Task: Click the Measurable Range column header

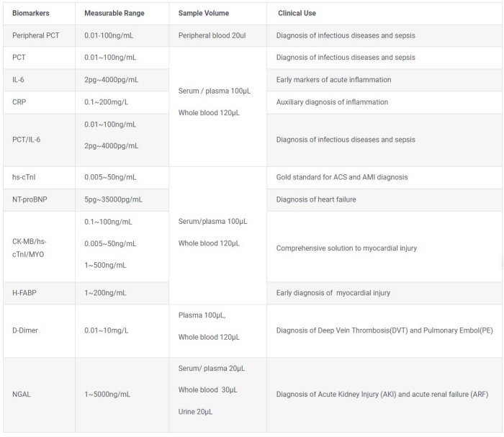Action: click(113, 13)
